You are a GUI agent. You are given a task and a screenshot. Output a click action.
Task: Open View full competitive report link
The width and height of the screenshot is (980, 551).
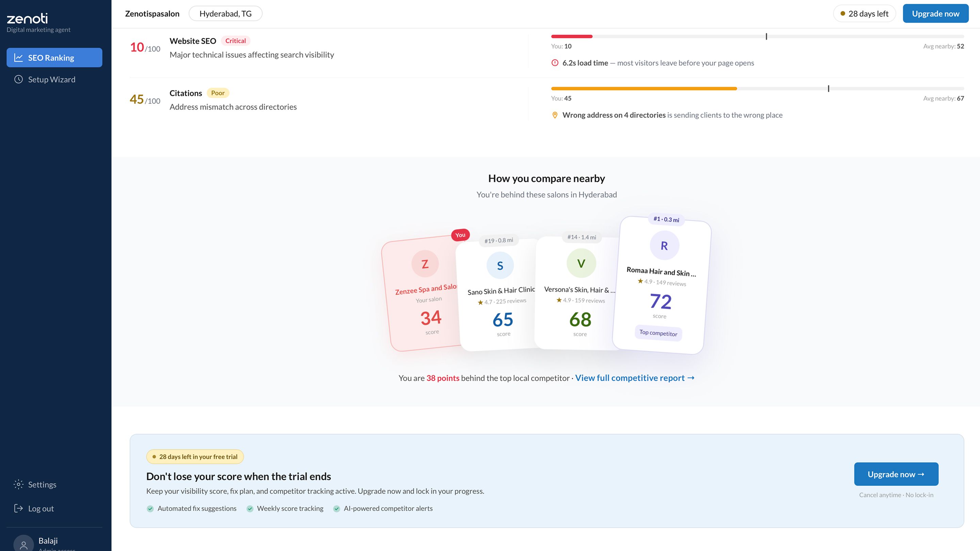[635, 378]
